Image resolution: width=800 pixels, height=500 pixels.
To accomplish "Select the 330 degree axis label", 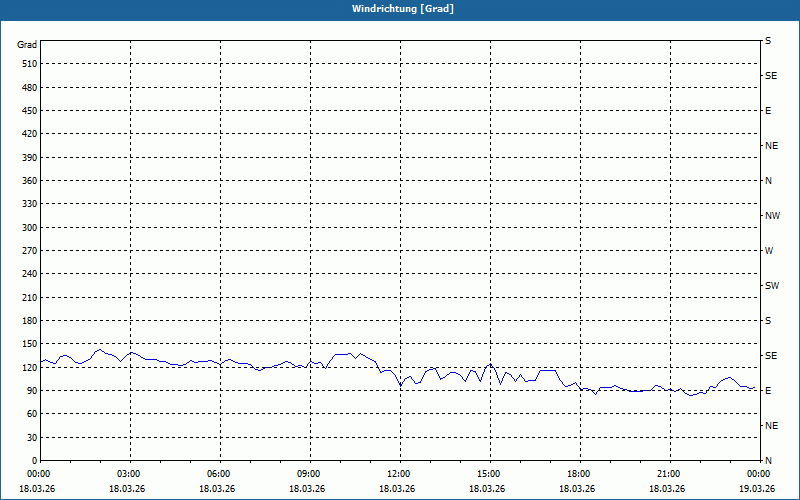I will [30, 204].
